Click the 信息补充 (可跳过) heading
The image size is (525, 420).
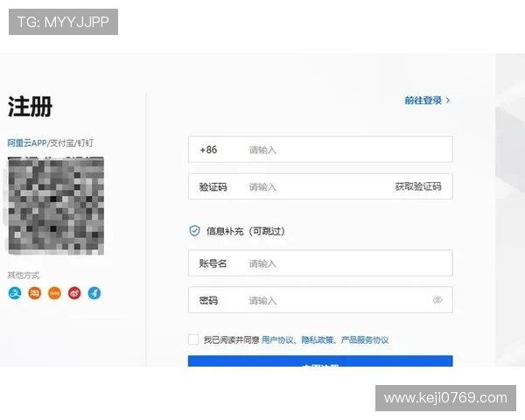(245, 231)
